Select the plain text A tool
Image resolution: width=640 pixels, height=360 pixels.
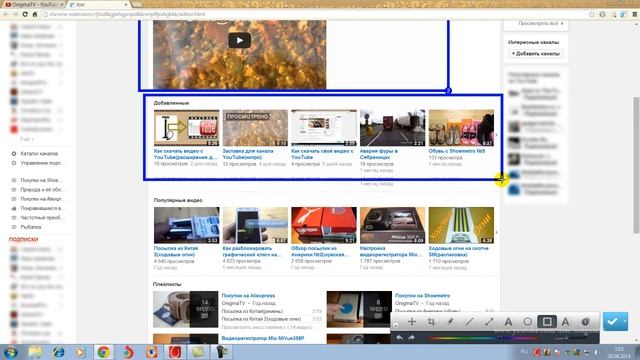click(508, 322)
